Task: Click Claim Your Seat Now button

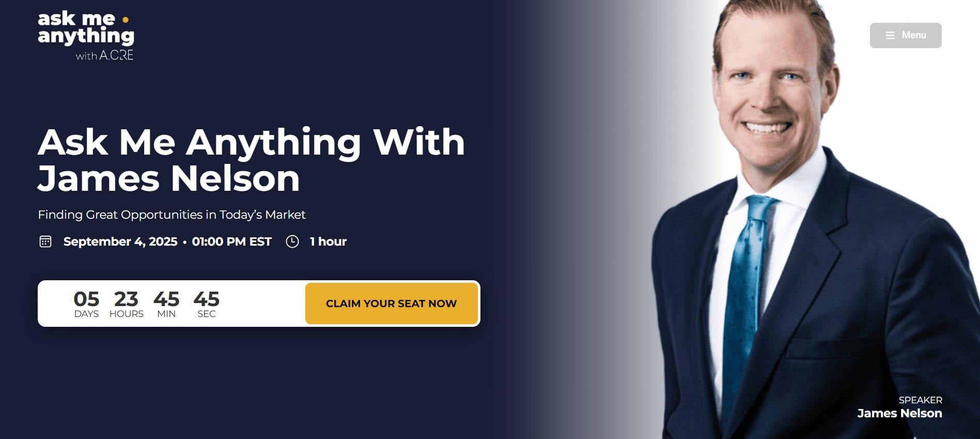Action: pyautogui.click(x=391, y=304)
